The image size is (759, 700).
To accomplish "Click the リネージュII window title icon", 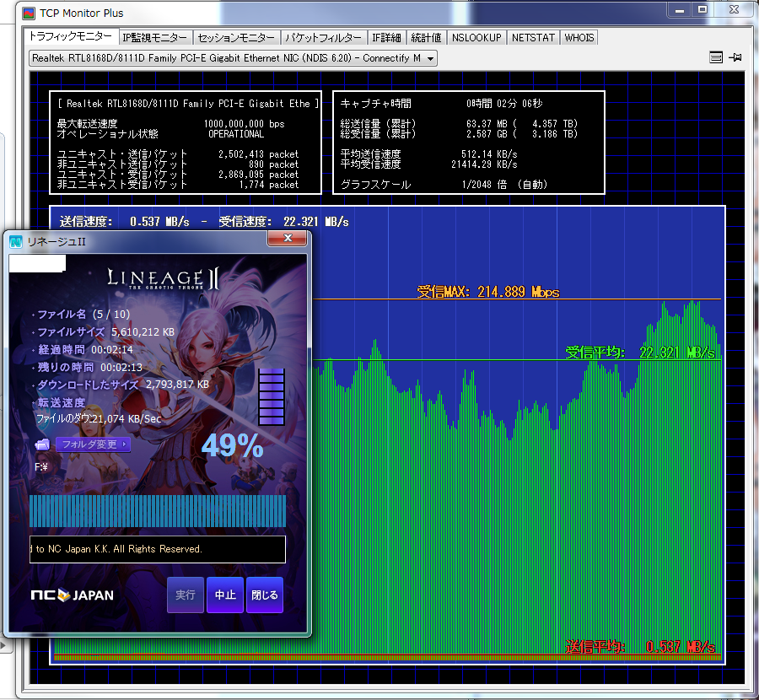I will [x=16, y=242].
